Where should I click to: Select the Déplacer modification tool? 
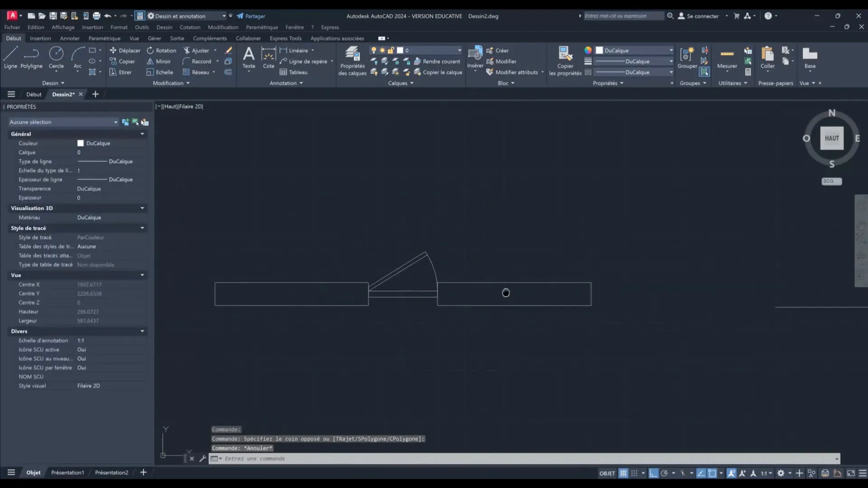[126, 50]
